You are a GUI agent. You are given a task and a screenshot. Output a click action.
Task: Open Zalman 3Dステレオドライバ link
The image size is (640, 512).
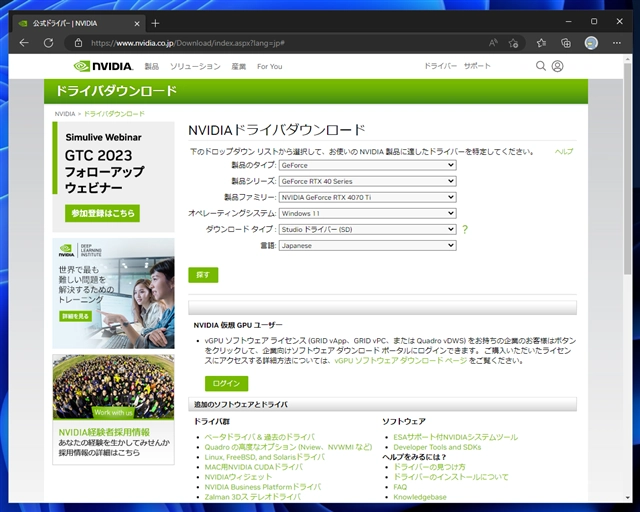pyautogui.click(x=253, y=497)
